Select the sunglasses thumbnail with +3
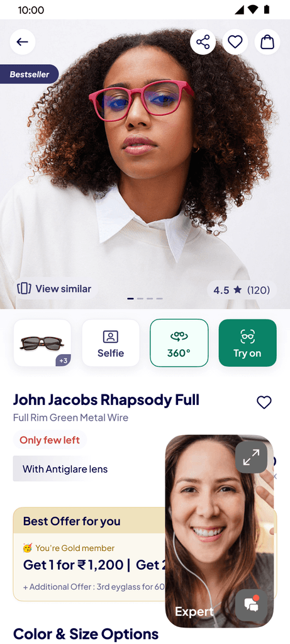The width and height of the screenshot is (290, 644). [x=42, y=343]
